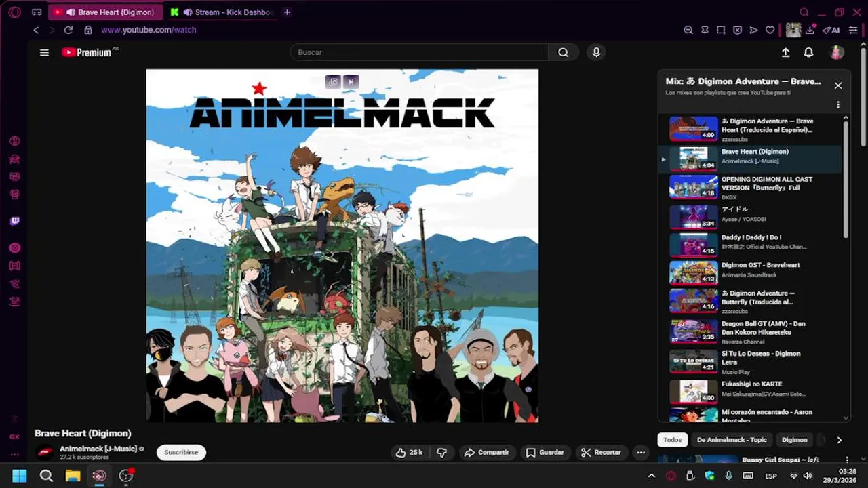Clip the video with Recortar button
Image resolution: width=868 pixels, height=488 pixels.
point(601,452)
